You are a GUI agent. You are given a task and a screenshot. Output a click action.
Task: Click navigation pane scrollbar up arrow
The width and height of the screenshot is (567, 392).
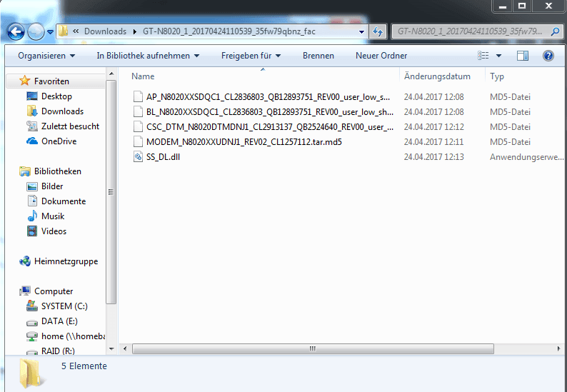coord(111,74)
